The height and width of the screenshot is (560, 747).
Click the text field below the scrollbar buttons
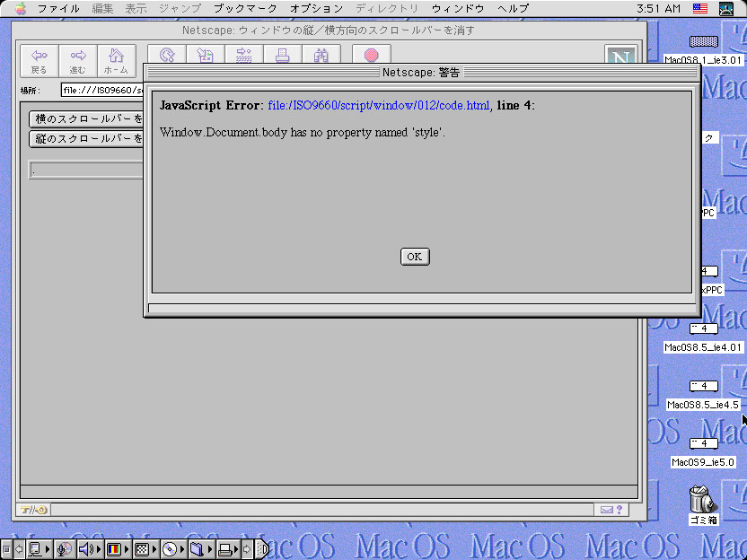click(86, 170)
